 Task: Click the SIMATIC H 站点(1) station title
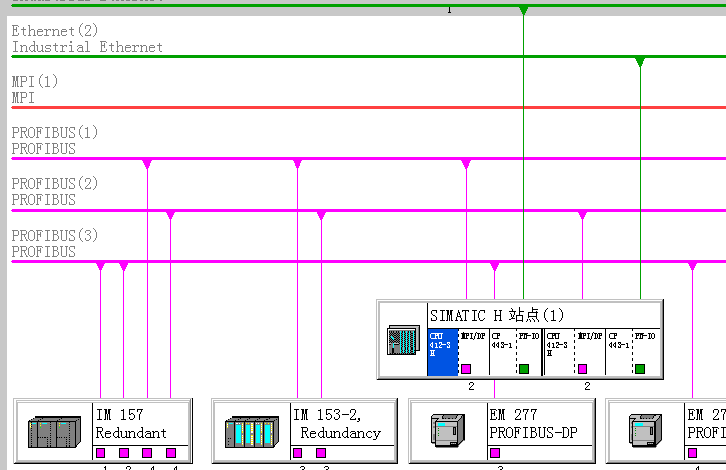click(x=497, y=315)
